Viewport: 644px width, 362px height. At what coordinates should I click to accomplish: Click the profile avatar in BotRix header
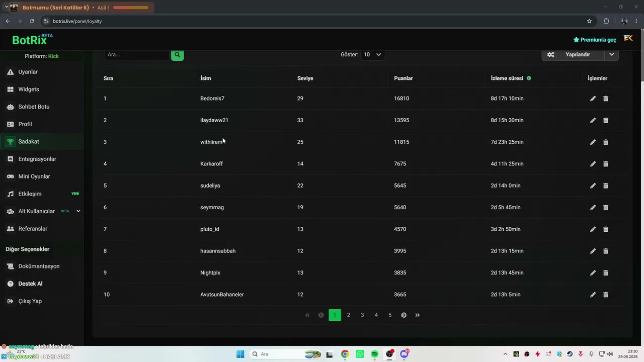[628, 39]
